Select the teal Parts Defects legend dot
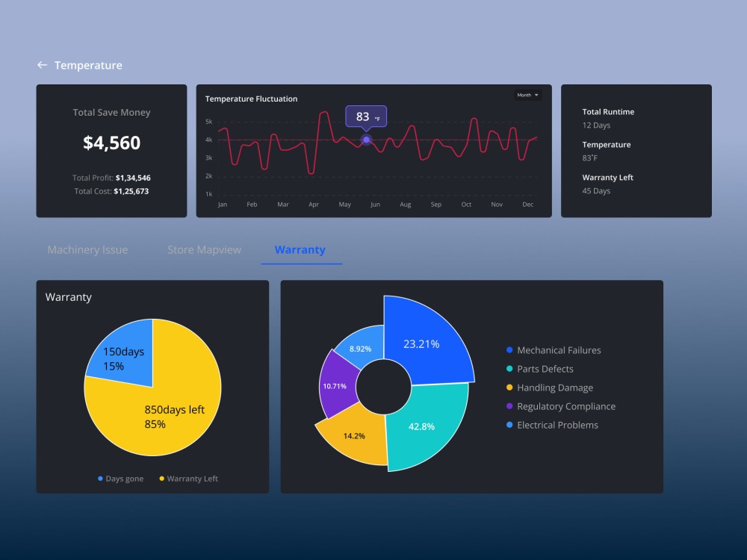Image resolution: width=747 pixels, height=560 pixels. pyautogui.click(x=509, y=368)
